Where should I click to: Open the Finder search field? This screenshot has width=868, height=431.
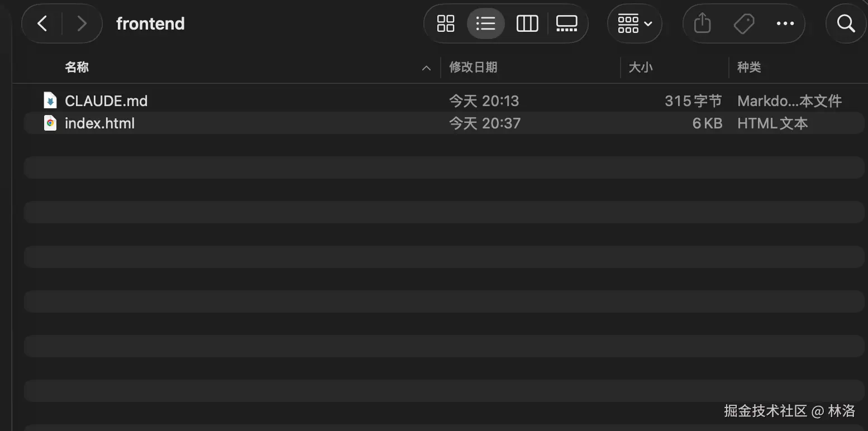coord(846,23)
